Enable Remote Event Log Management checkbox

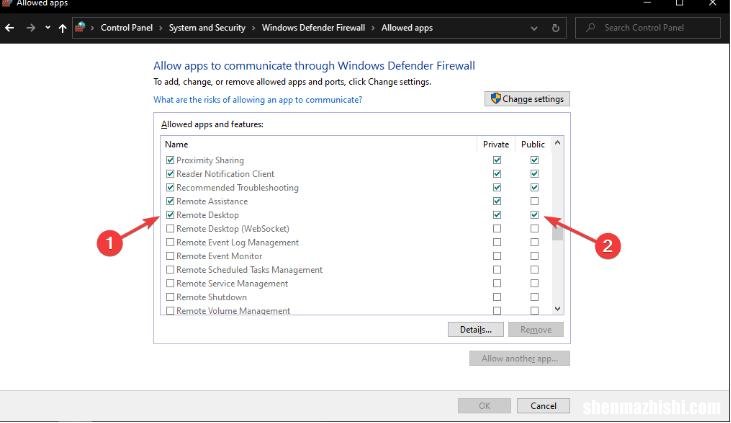coord(170,242)
